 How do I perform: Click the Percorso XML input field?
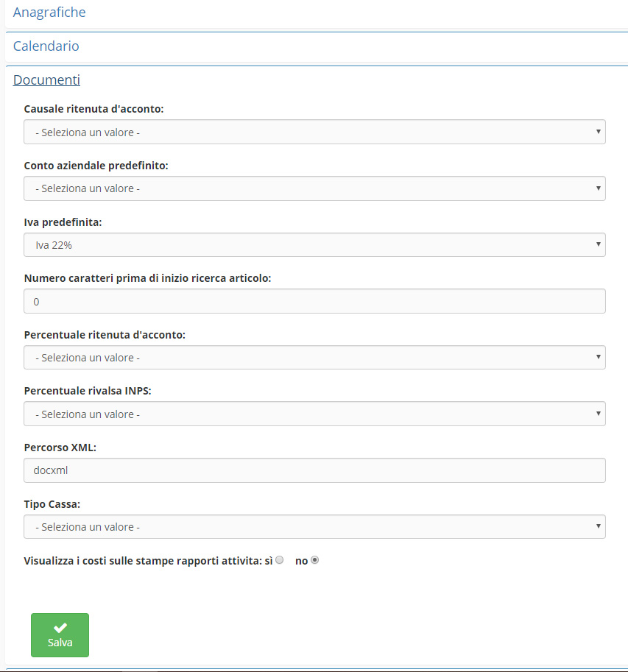tap(314, 470)
